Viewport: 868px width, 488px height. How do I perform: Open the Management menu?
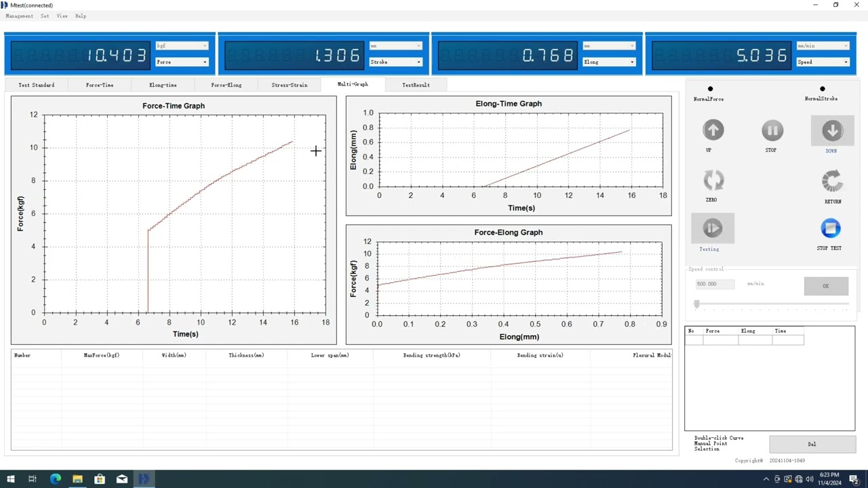click(19, 16)
